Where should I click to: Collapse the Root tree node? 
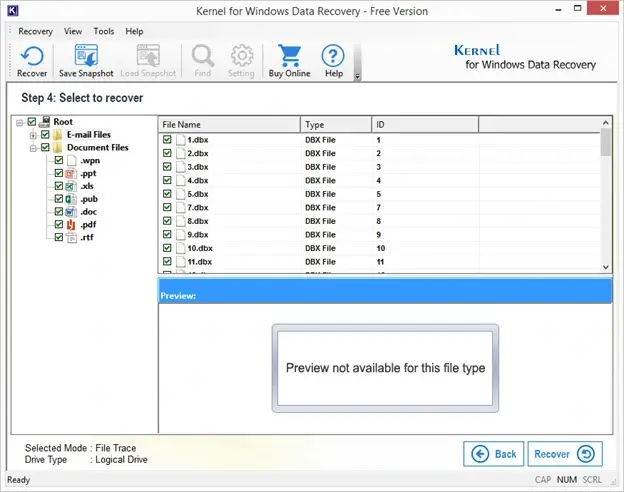click(19, 123)
